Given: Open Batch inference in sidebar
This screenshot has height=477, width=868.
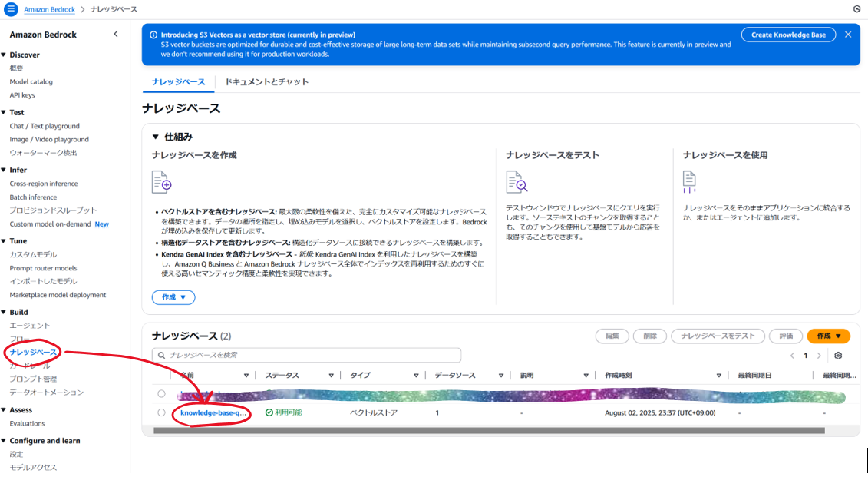Looking at the screenshot, I should click(33, 197).
